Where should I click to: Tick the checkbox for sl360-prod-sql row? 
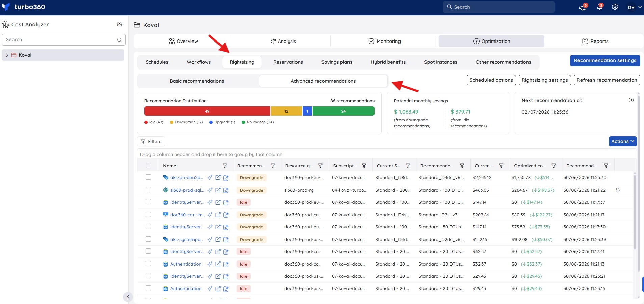coord(148,190)
